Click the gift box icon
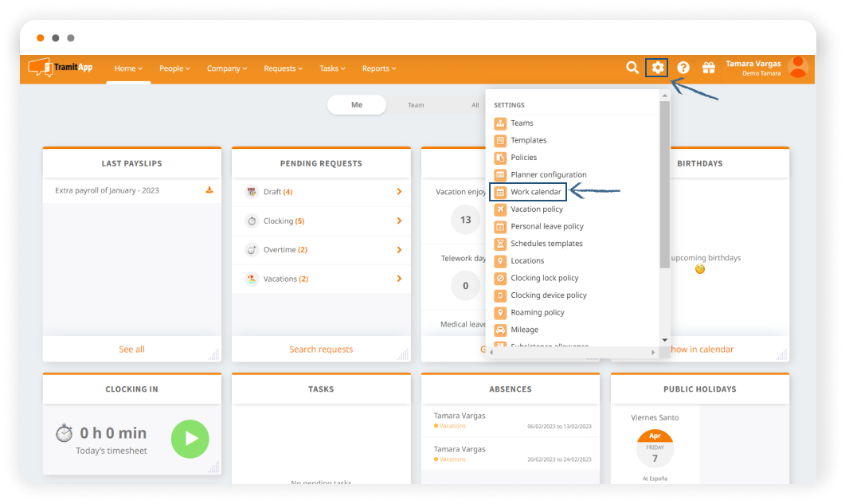 coord(708,68)
